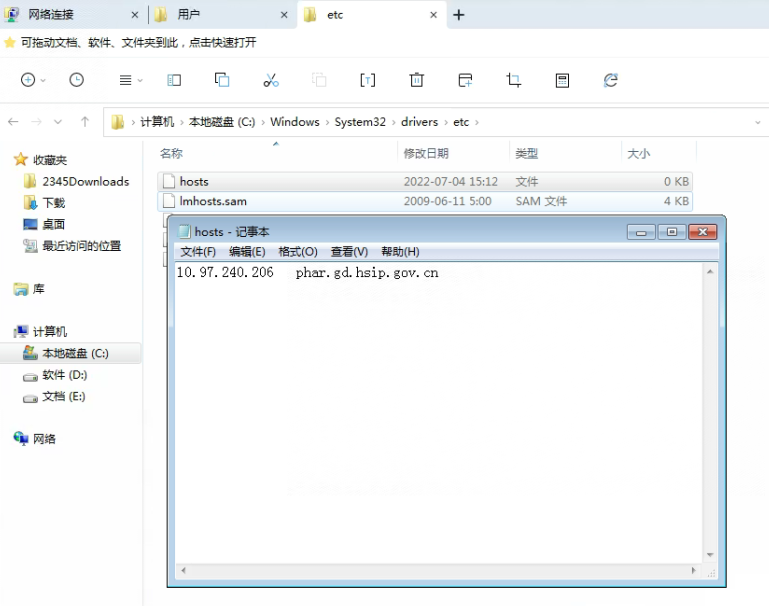Screen dimensions: 769x606
Task: Sort files by 修改日期 column header
Action: (426, 153)
